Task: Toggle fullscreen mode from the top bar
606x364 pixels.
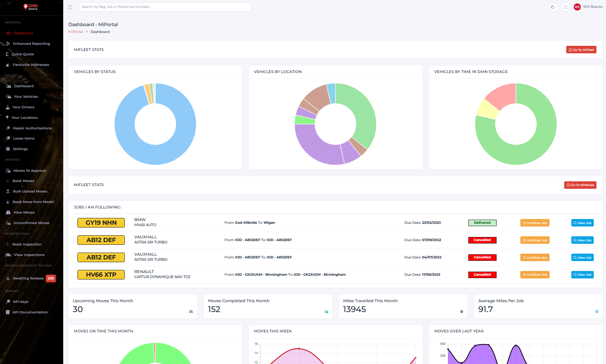Action: [565, 7]
